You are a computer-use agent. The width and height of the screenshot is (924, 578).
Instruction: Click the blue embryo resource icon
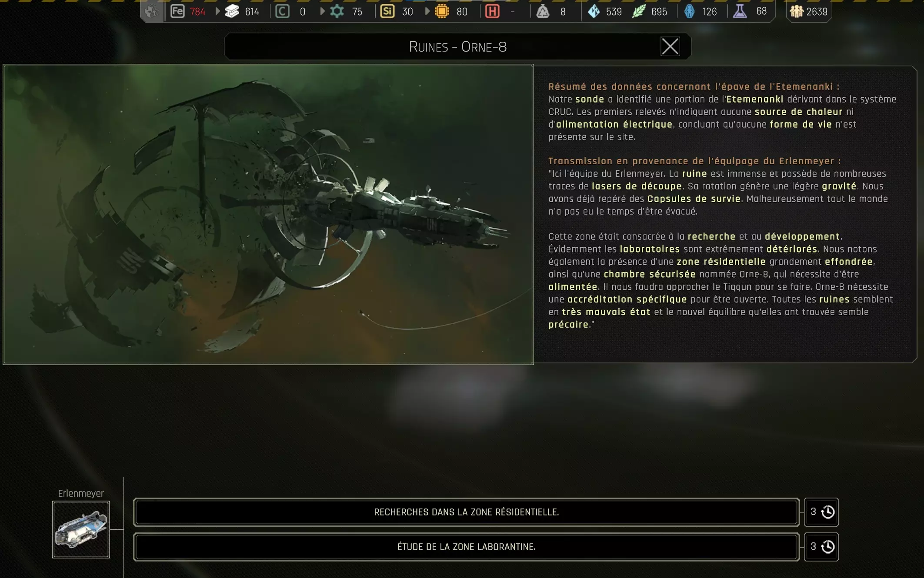pyautogui.click(x=689, y=11)
